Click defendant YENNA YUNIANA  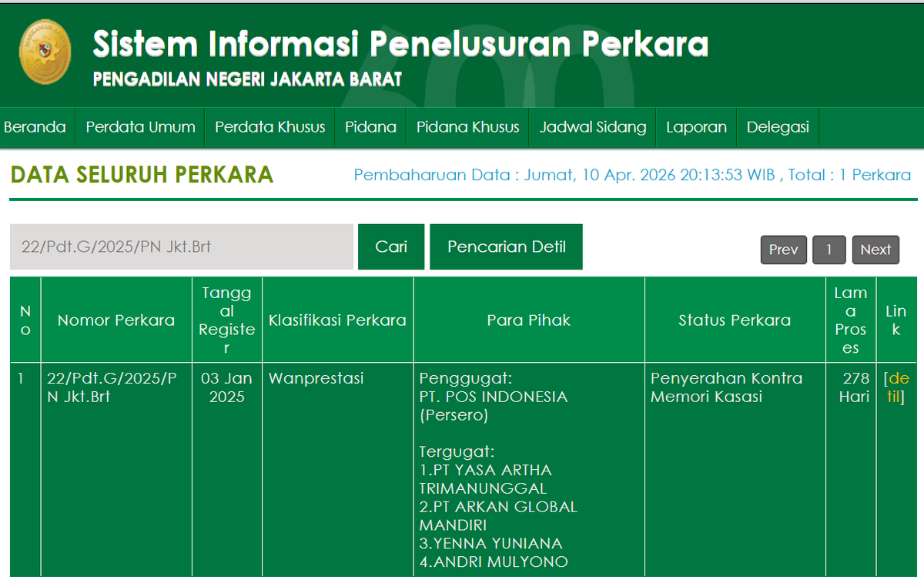pyautogui.click(x=490, y=544)
